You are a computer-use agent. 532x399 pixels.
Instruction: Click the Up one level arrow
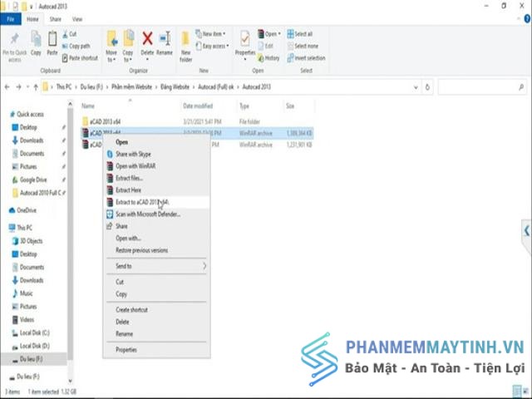pos(36,87)
